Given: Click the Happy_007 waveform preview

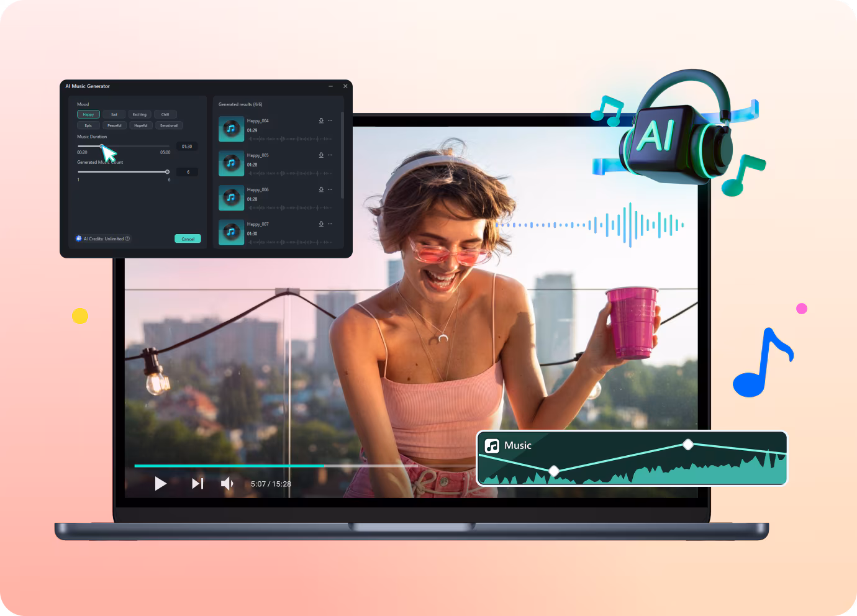Looking at the screenshot, I should point(290,242).
